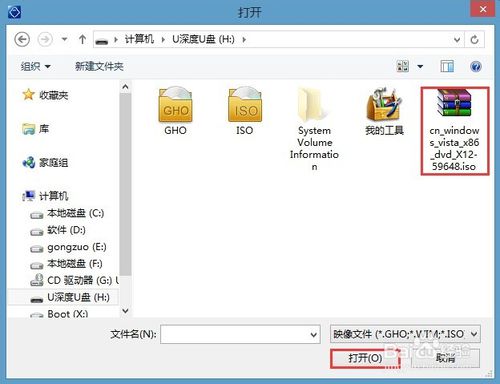Select 收藏夹 in the navigation pane

pos(45,95)
